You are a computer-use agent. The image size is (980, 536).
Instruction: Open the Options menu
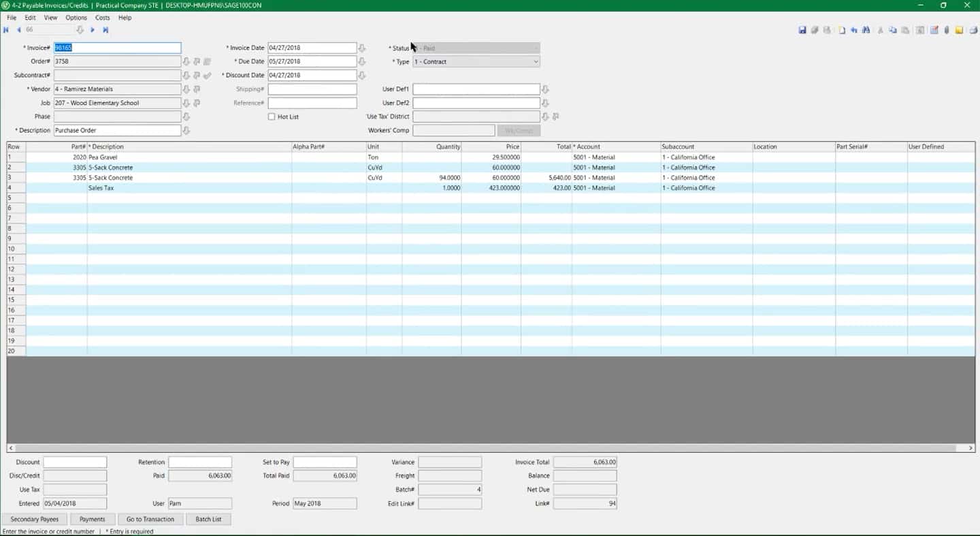[76, 18]
